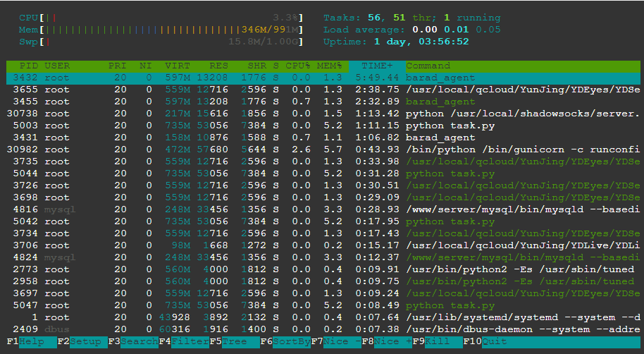Select tuned process PID 2773

point(323,269)
